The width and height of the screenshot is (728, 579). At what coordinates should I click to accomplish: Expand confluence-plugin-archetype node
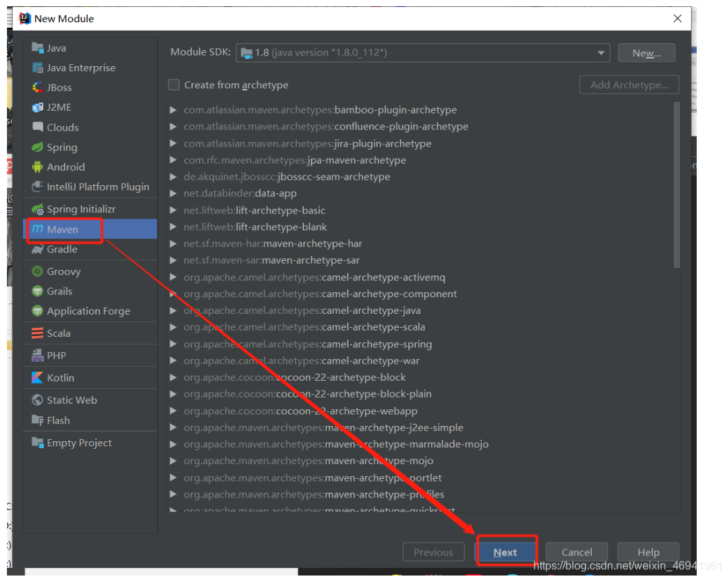coord(173,127)
